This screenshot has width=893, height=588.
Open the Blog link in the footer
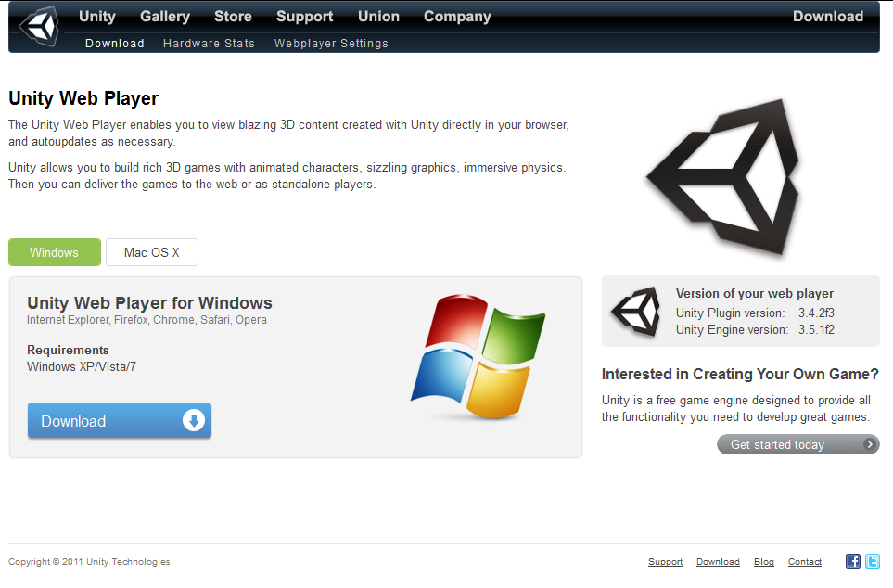click(x=764, y=562)
